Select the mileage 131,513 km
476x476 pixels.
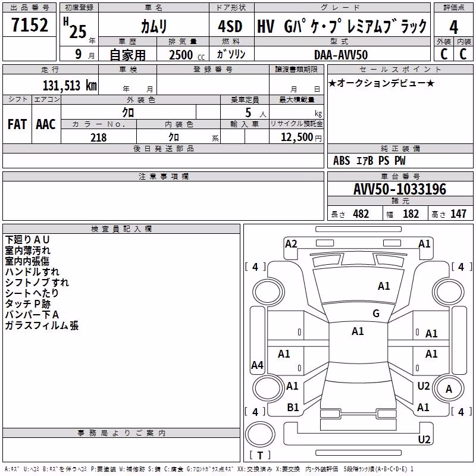[70, 86]
